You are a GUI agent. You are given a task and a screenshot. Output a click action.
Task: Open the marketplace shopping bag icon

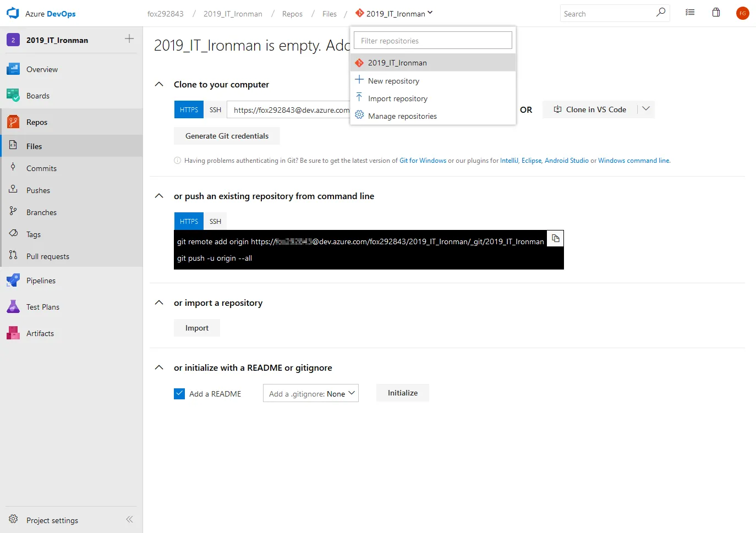[x=716, y=13]
